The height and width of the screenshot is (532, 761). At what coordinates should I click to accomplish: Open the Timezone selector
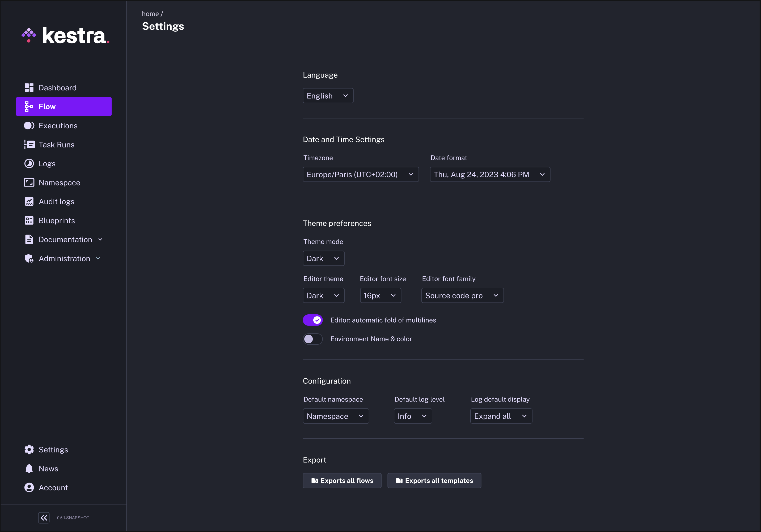pos(360,174)
